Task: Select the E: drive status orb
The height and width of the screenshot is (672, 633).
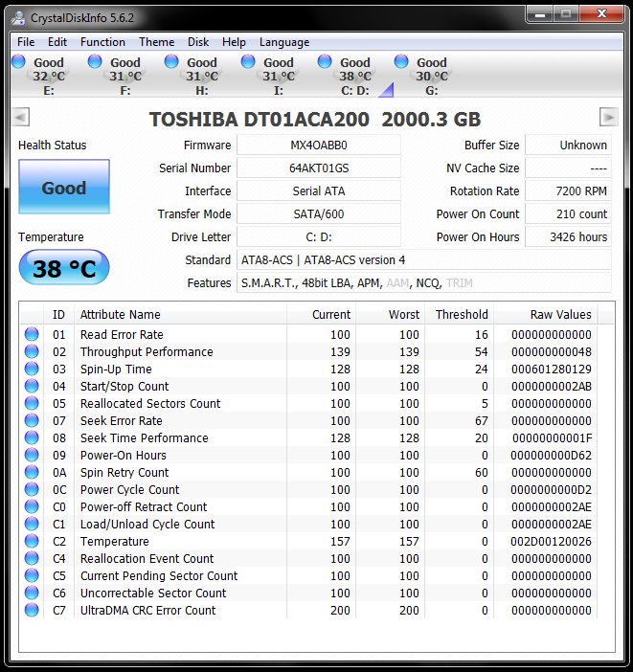Action: point(19,62)
